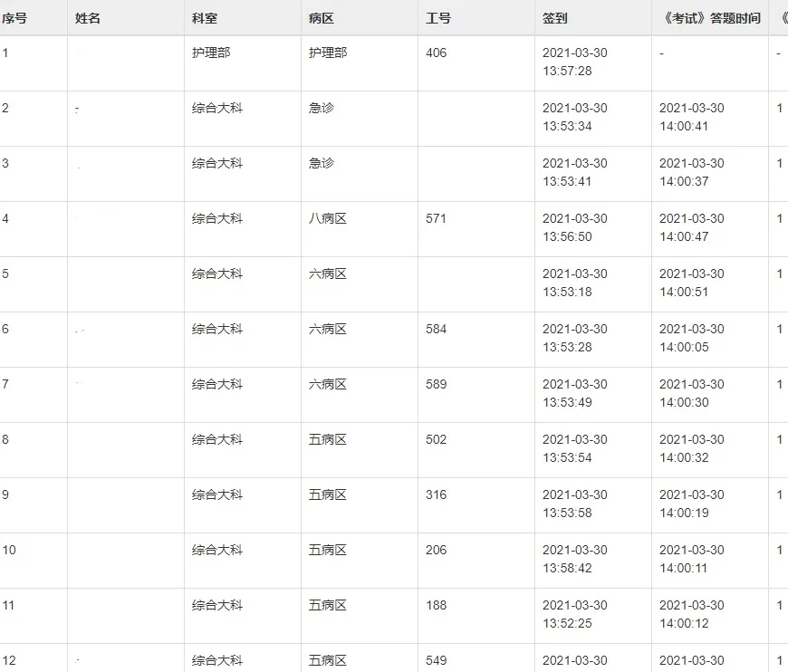
Task: Select the 科室 column header
Action: (205, 18)
